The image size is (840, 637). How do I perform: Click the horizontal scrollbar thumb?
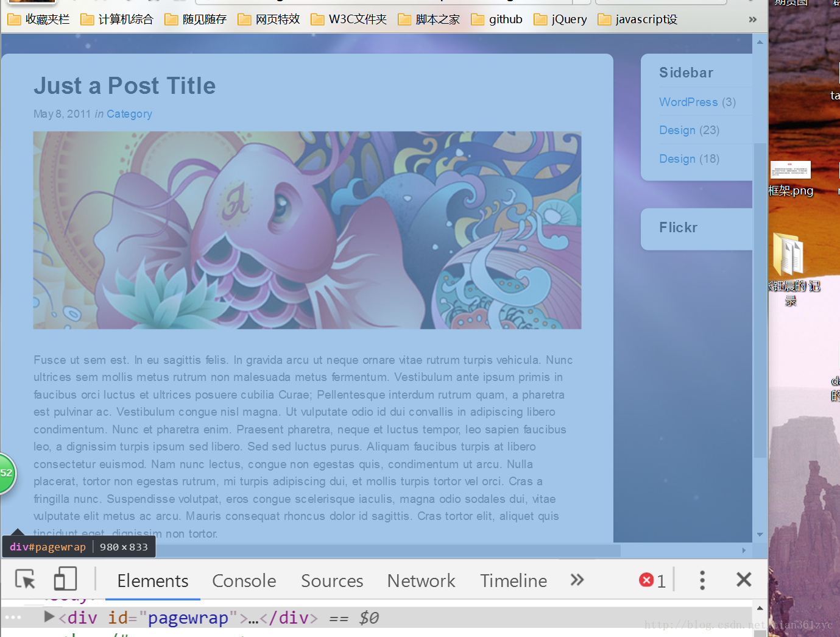[x=388, y=550]
